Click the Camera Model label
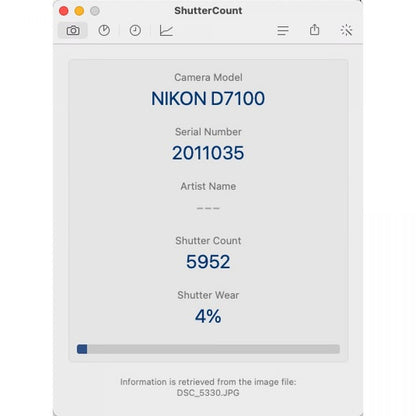The height and width of the screenshot is (416, 416). pyautogui.click(x=208, y=77)
